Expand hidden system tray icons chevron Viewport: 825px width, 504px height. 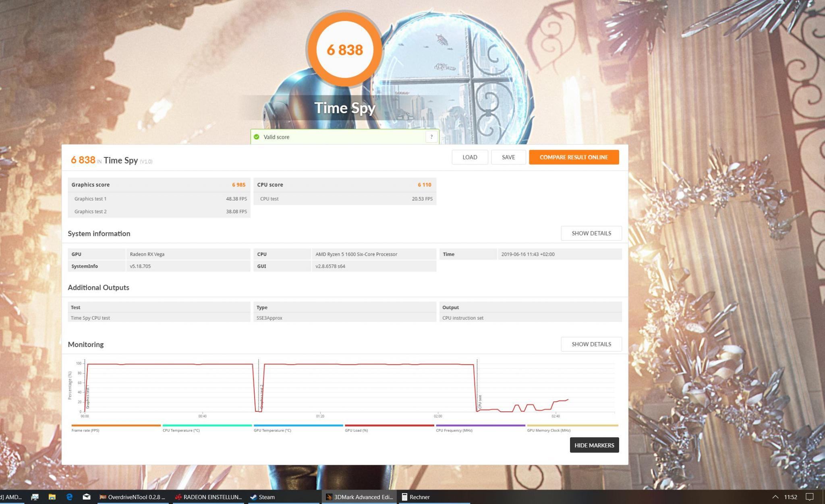coord(775,497)
